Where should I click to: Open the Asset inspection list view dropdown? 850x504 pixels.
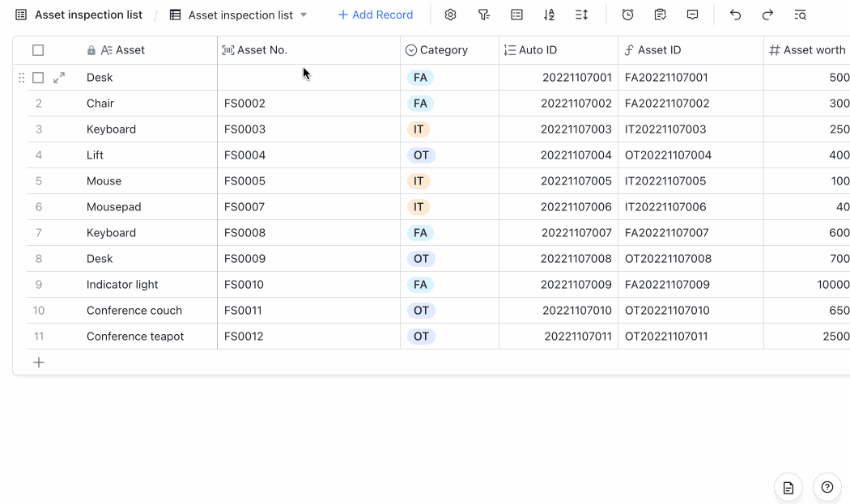point(304,15)
